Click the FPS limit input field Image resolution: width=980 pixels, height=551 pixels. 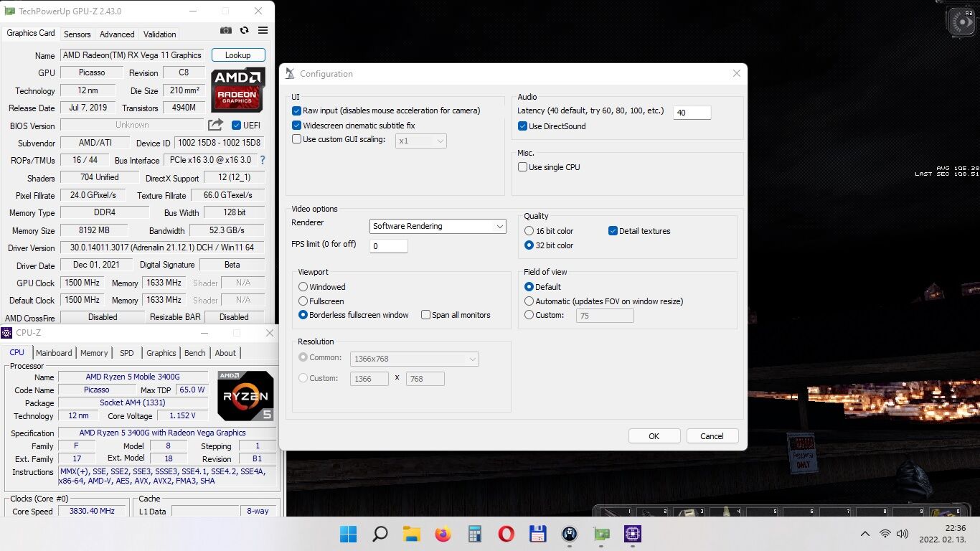(x=389, y=245)
